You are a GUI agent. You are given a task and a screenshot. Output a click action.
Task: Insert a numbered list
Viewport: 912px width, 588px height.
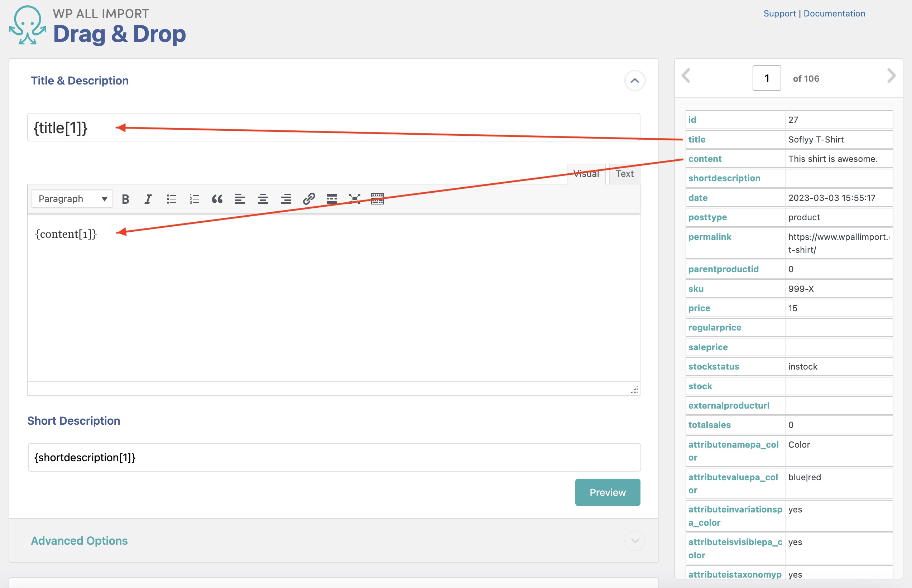coord(194,199)
